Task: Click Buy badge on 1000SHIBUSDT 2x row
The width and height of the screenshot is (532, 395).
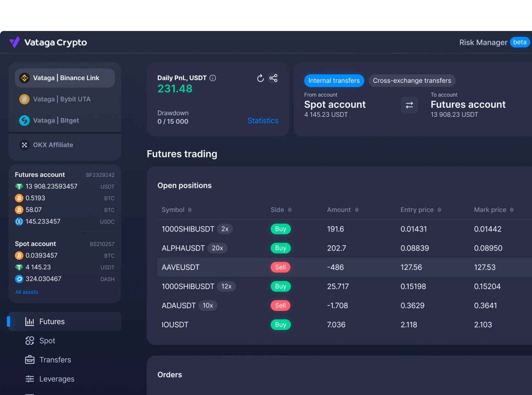Action: tap(281, 229)
